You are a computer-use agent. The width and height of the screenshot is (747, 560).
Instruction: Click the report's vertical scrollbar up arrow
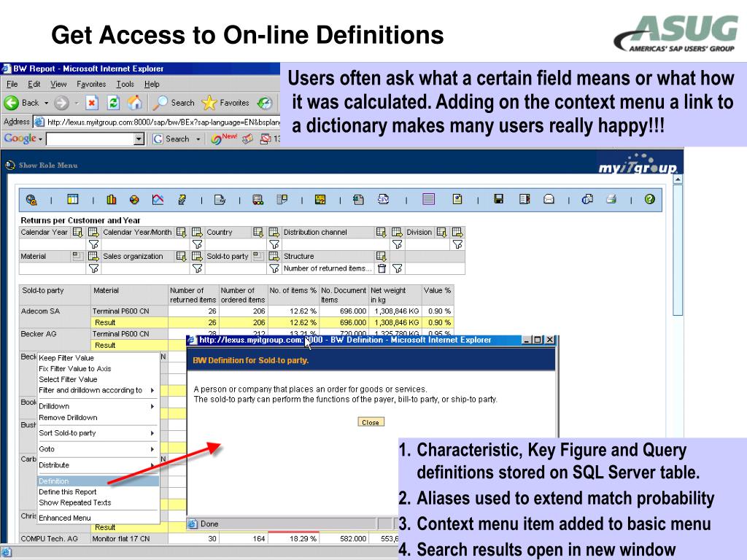(x=678, y=179)
